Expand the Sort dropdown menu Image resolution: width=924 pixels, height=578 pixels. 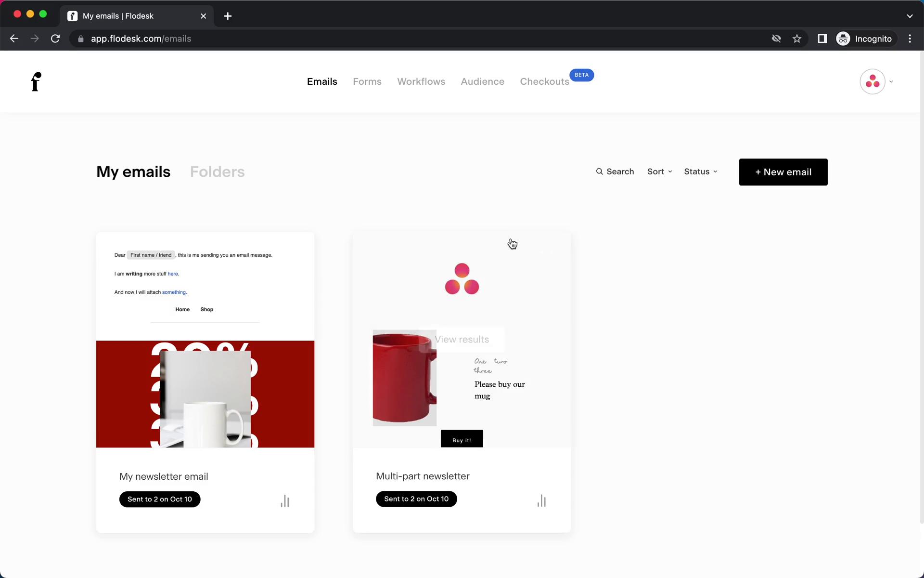(659, 171)
